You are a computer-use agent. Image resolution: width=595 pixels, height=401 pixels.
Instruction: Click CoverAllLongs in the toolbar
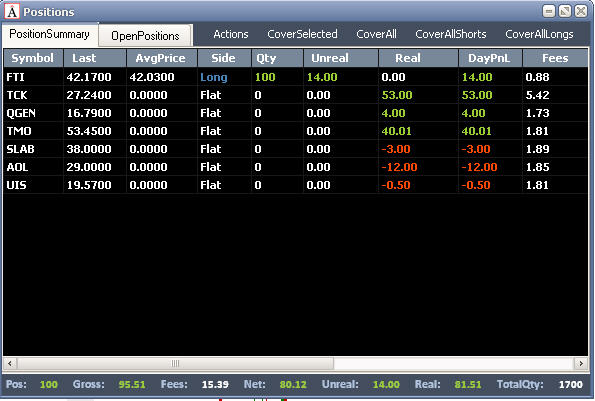[x=539, y=34]
